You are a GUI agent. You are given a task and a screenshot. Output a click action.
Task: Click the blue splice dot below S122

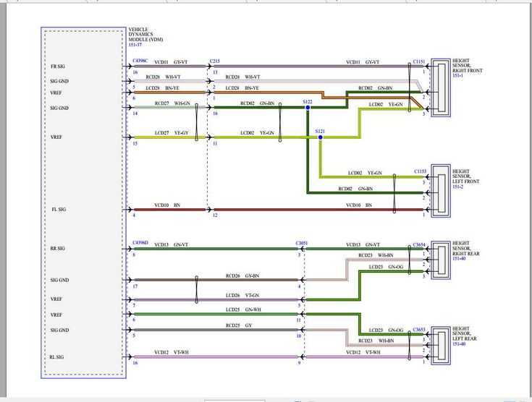(x=308, y=108)
